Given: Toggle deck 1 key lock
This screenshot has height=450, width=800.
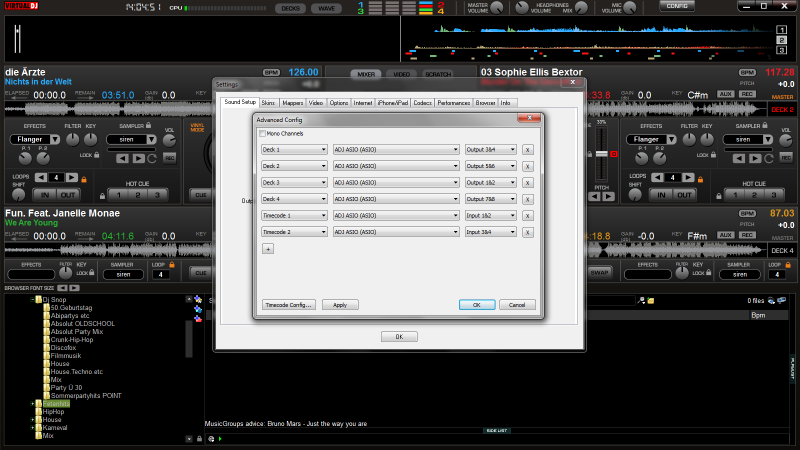Looking at the screenshot, I should tap(96, 155).
